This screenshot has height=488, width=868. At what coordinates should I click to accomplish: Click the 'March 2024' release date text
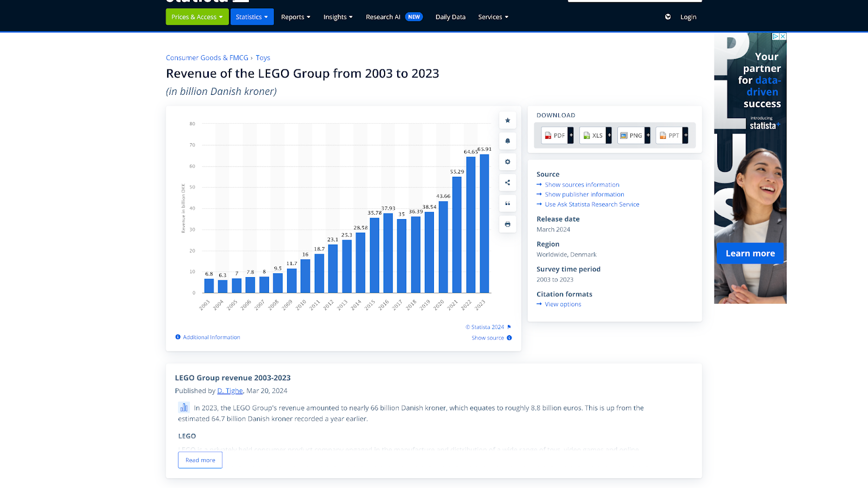click(553, 229)
